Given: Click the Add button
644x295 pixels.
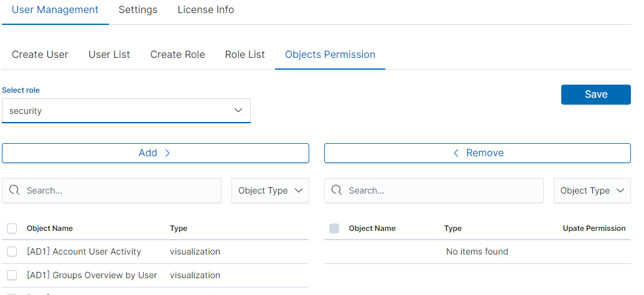Looking at the screenshot, I should pyautogui.click(x=156, y=153).
